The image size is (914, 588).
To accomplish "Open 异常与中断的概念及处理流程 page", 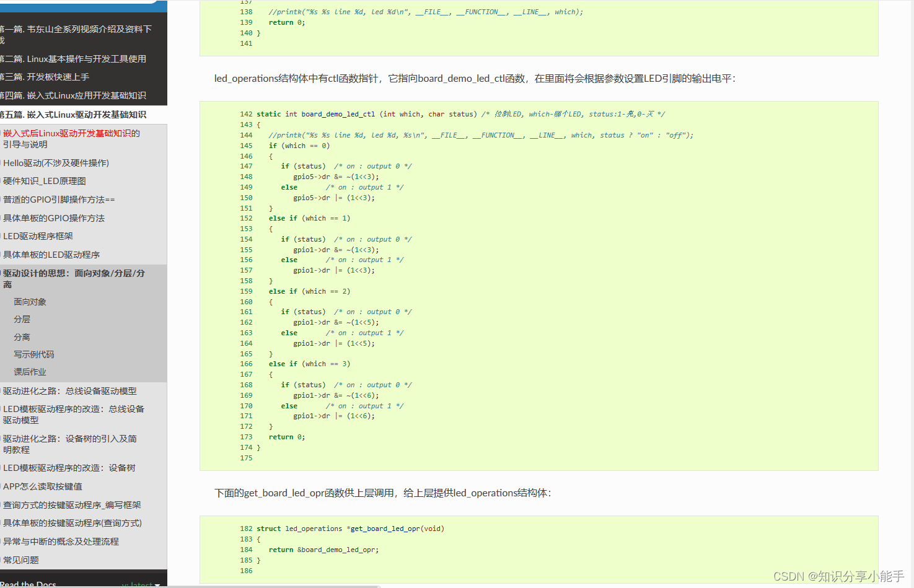I will (61, 542).
